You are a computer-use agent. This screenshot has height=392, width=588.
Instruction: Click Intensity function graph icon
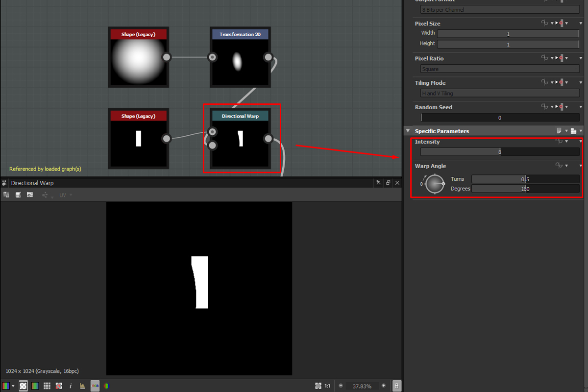tap(559, 141)
